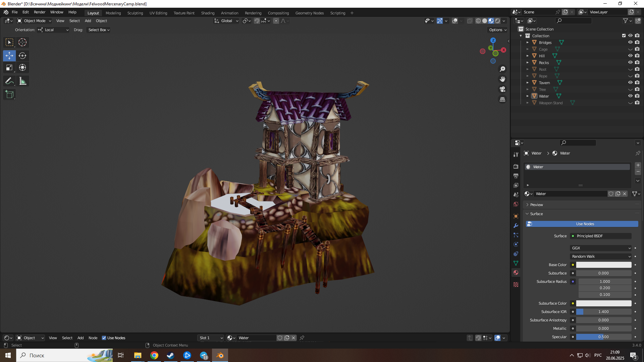This screenshot has width=644, height=362.
Task: Hide the Bridges collection in viewport
Action: click(630, 43)
